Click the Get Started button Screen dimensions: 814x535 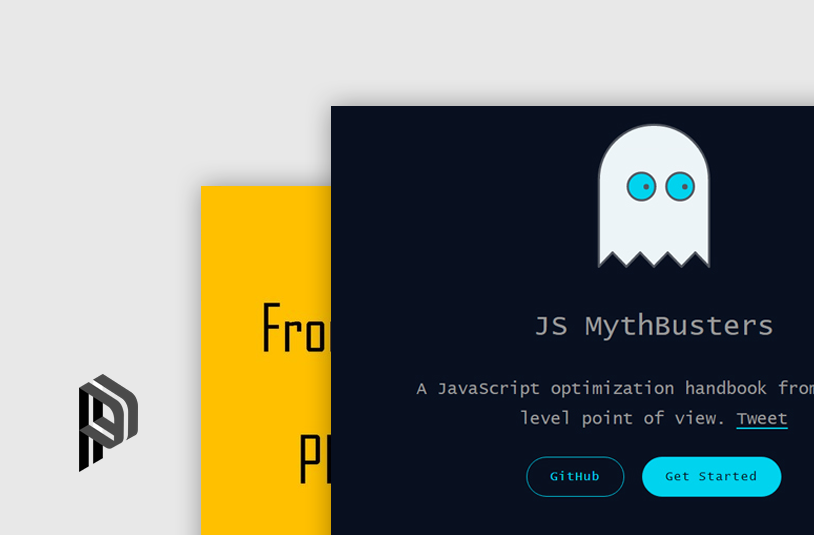point(711,476)
